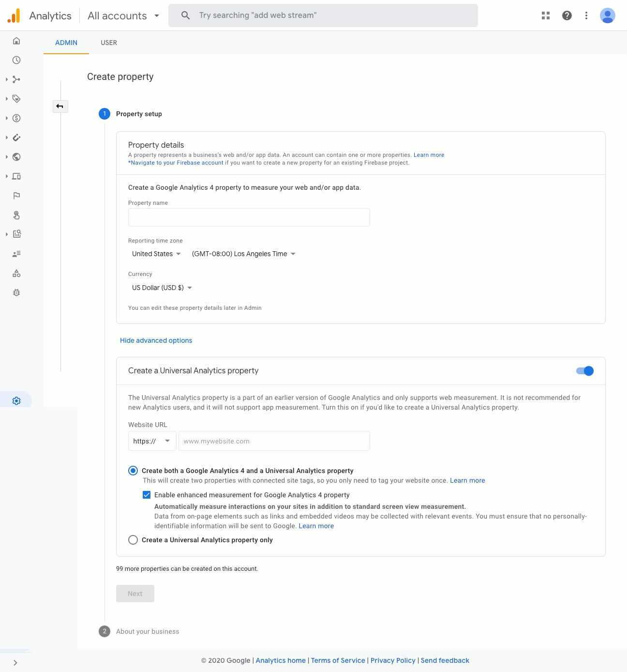Click the Property name input field
The width and height of the screenshot is (627, 672).
pyautogui.click(x=249, y=217)
